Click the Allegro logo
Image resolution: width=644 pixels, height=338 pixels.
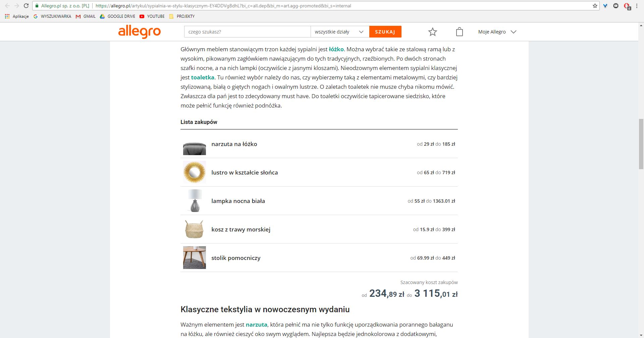point(139,32)
